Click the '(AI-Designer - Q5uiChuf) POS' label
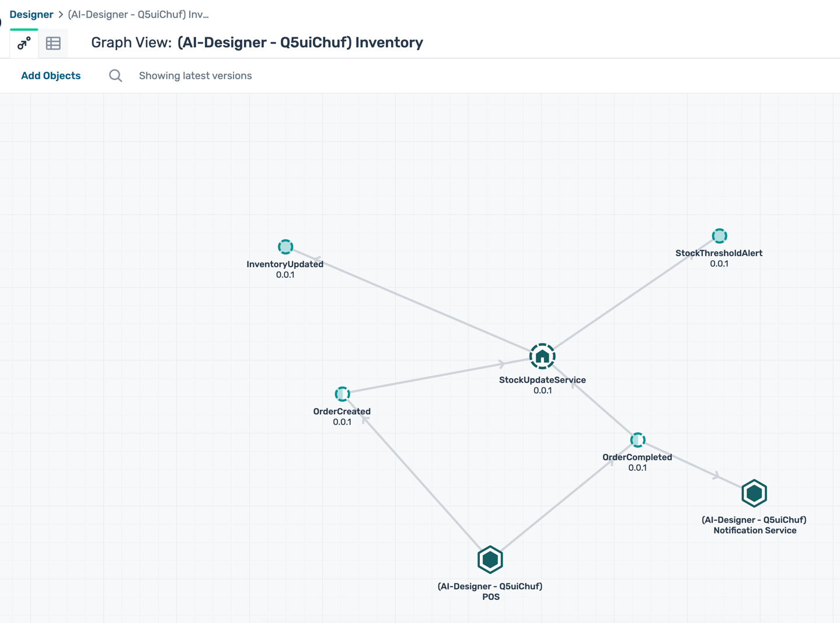Screen dimensions: 840x623 pyautogui.click(x=490, y=591)
